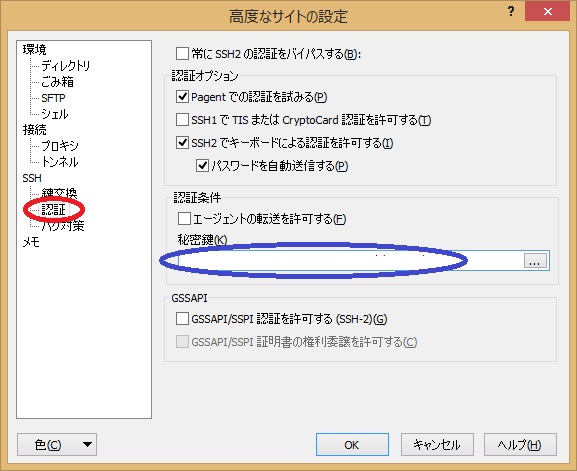Open the help question mark in title bar
577x471 pixels.
point(511,12)
